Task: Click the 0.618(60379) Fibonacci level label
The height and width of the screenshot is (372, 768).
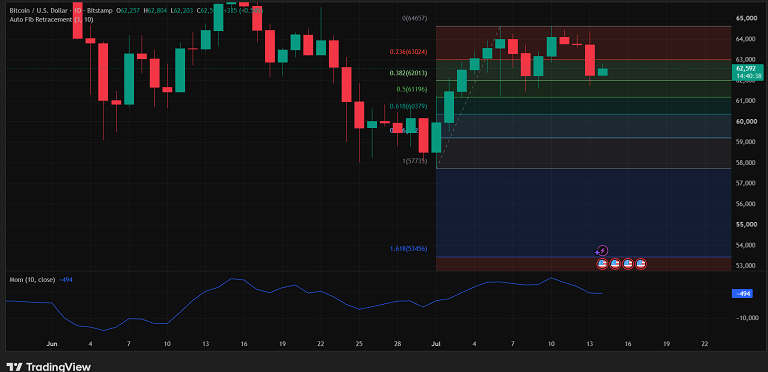Action: [408, 106]
